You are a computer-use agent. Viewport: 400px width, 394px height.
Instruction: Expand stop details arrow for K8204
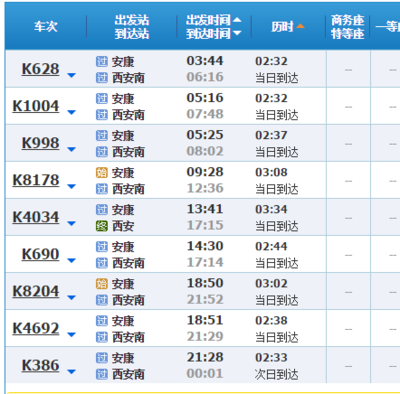click(x=71, y=298)
